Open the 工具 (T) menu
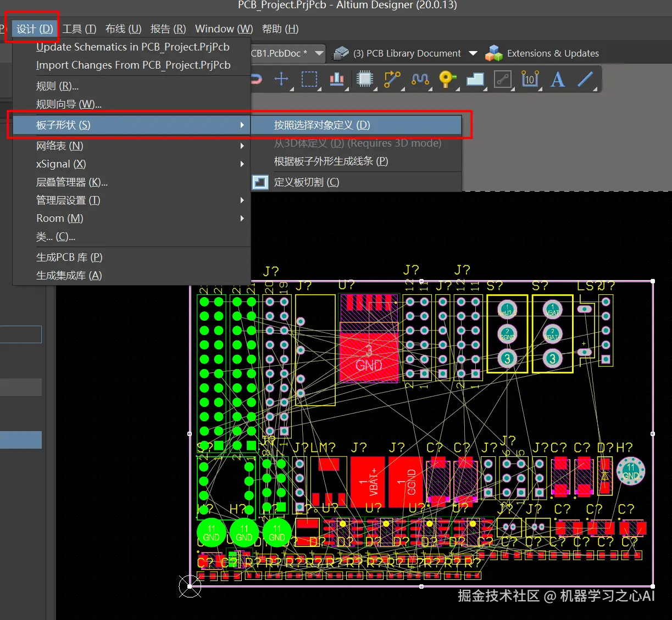 click(79, 29)
